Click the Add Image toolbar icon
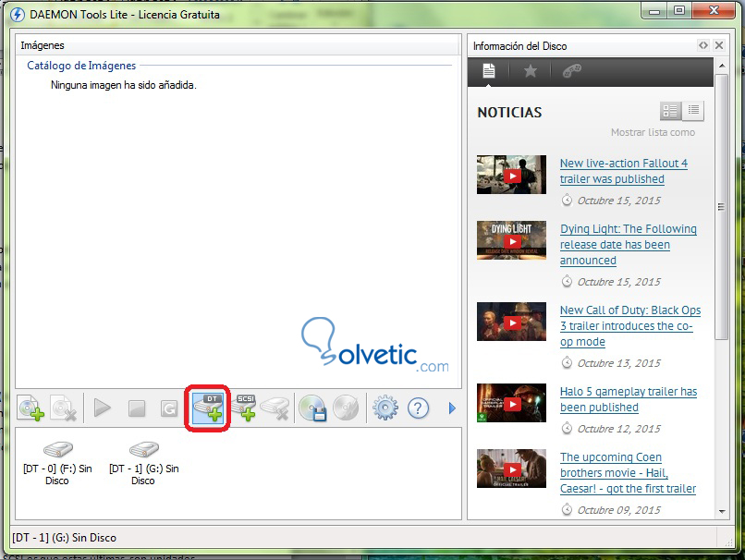The width and height of the screenshot is (745, 560). coord(31,408)
